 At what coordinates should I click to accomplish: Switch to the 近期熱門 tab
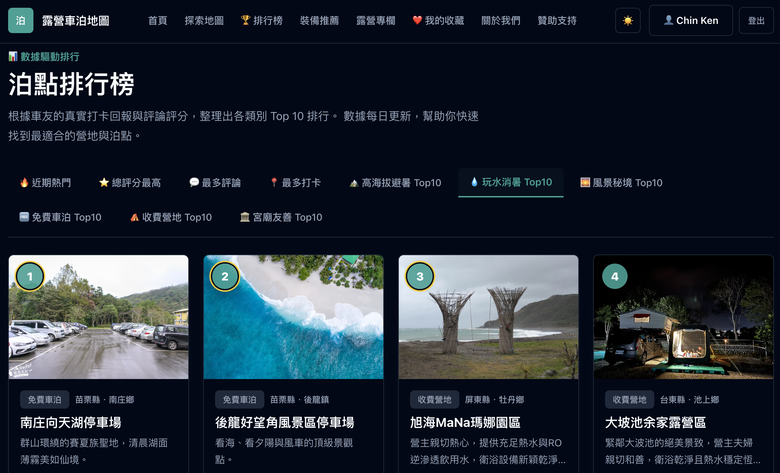click(x=45, y=183)
